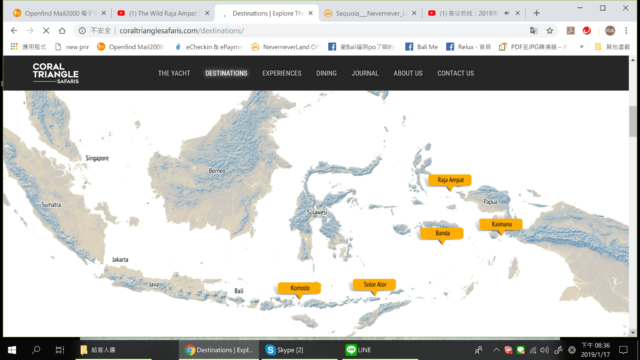Open the Bali Me bookmark
This screenshot has height=360, width=640.
(x=421, y=47)
